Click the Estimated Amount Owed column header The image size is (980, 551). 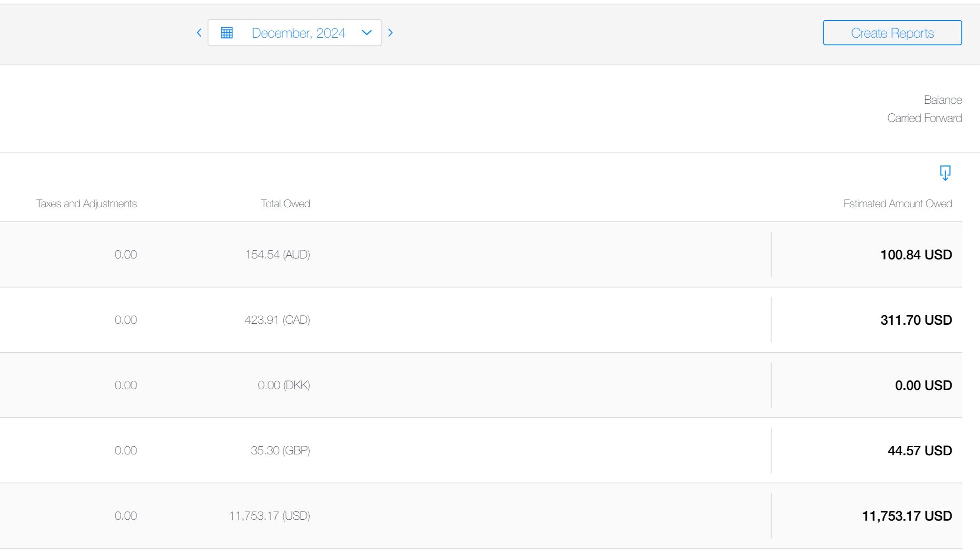coord(897,204)
